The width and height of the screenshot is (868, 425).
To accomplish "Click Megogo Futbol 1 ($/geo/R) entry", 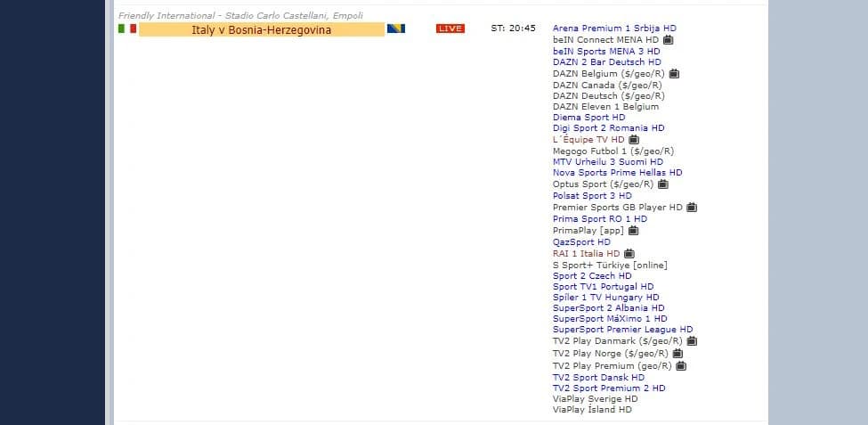I will coord(613,151).
